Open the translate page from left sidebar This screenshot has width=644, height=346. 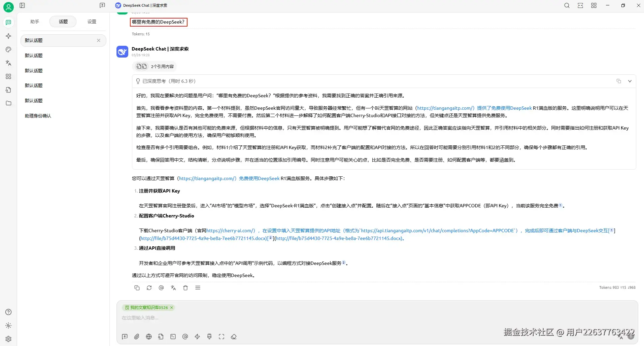tap(8, 63)
